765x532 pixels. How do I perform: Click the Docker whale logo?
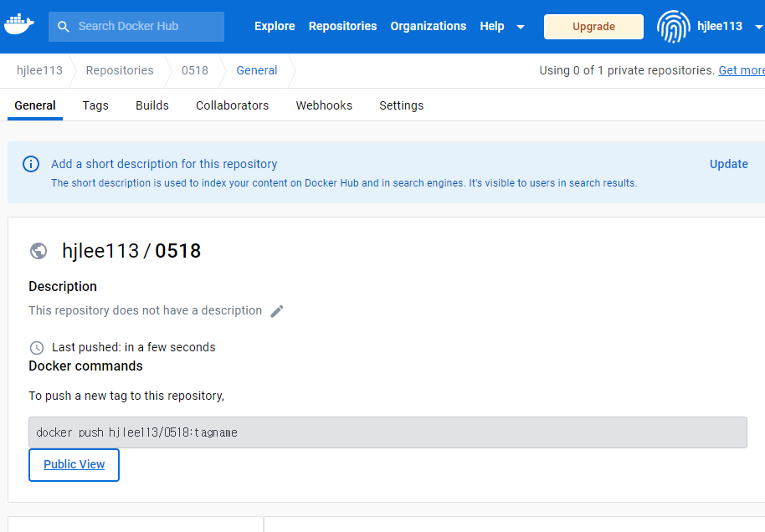[x=19, y=24]
